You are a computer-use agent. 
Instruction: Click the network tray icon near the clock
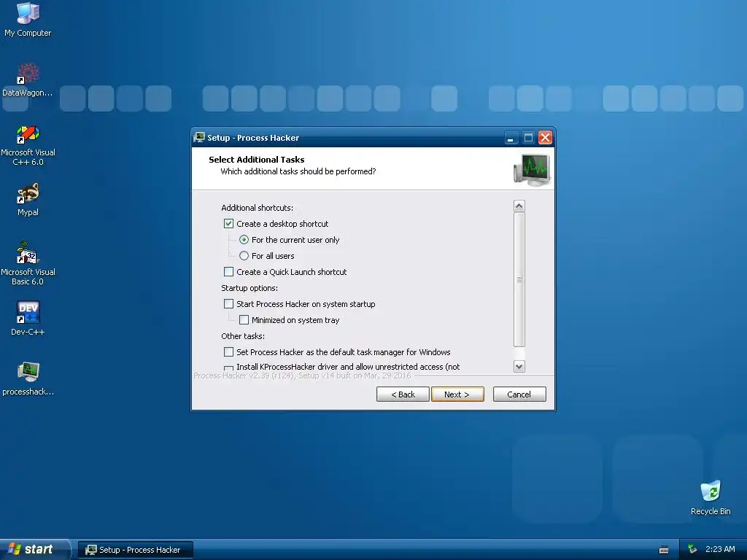pos(693,549)
